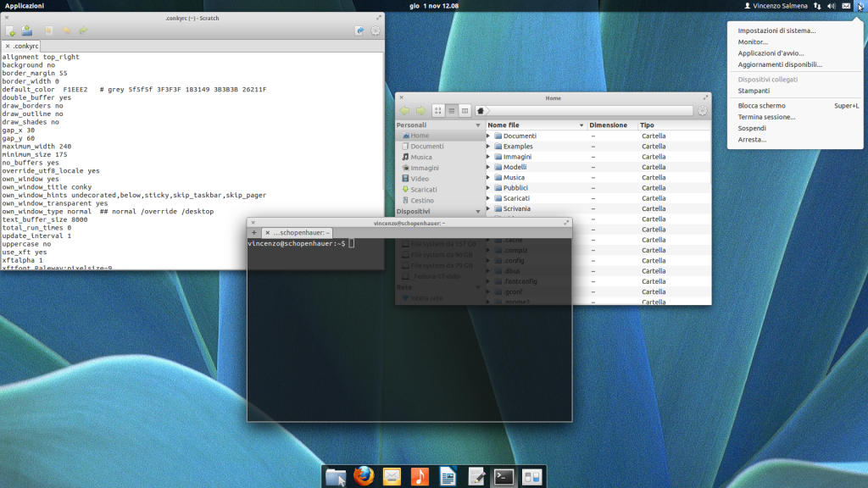Open the Scratch settings gear menu
This screenshot has width=868, height=488.
[x=376, y=31]
